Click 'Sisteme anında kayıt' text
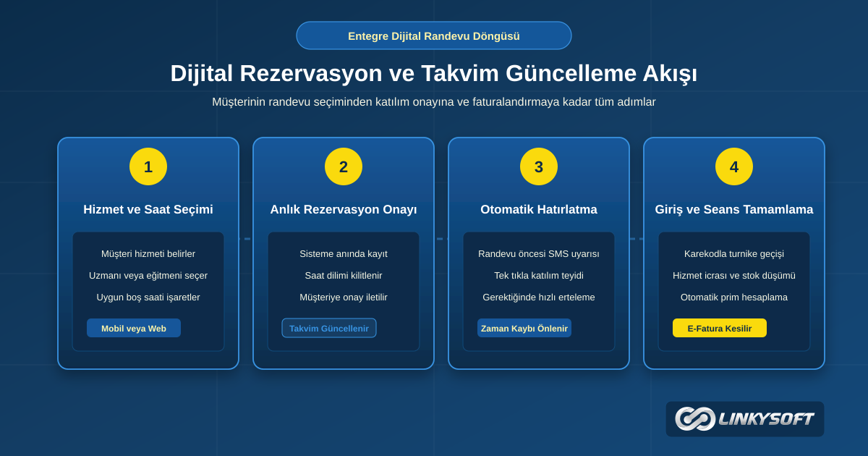 click(344, 253)
